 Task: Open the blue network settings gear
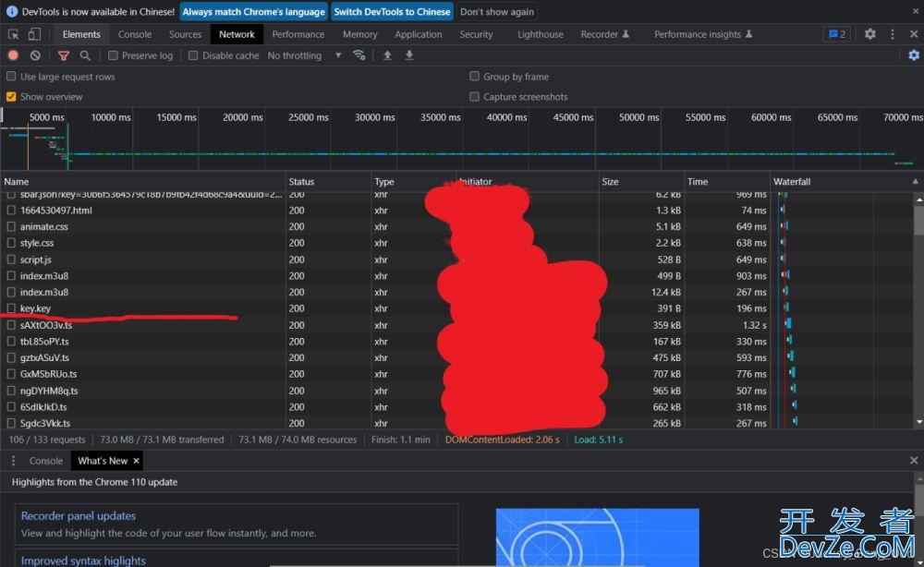coord(914,55)
